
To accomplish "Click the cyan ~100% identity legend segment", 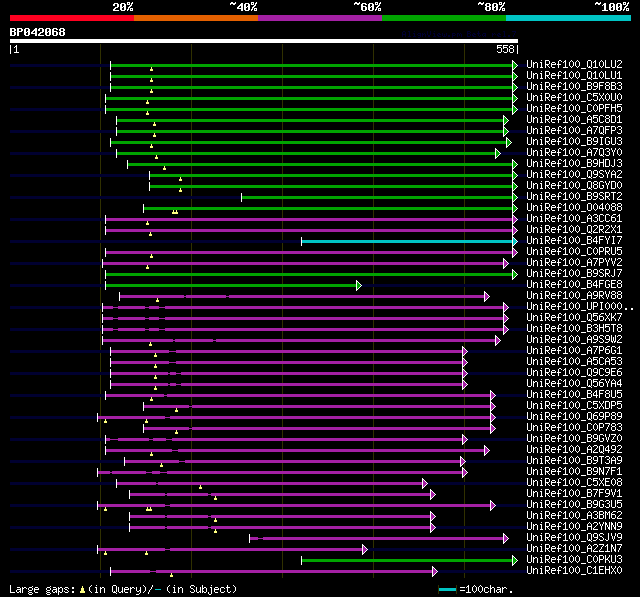I will click(x=569, y=18).
